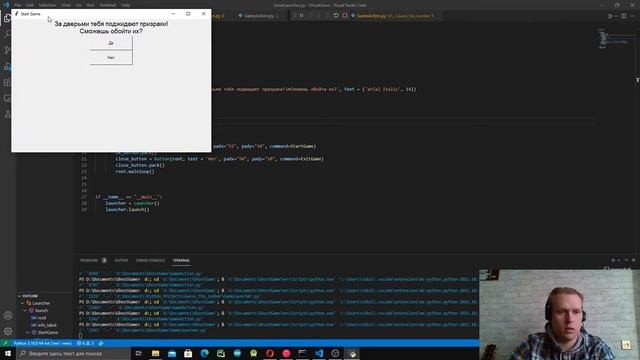
Task: Collapse the Launcher class in Outline
Action: click(22, 303)
